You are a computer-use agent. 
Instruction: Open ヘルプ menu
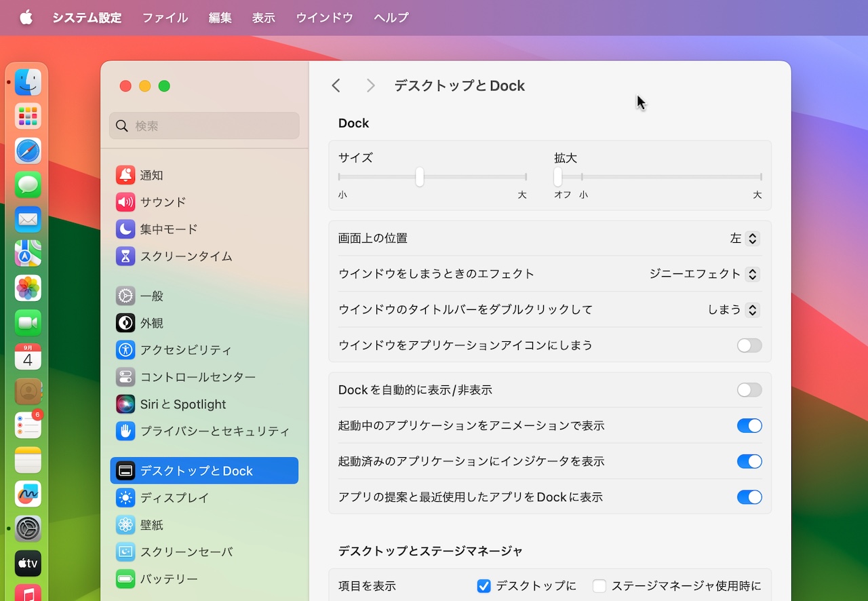coord(391,18)
